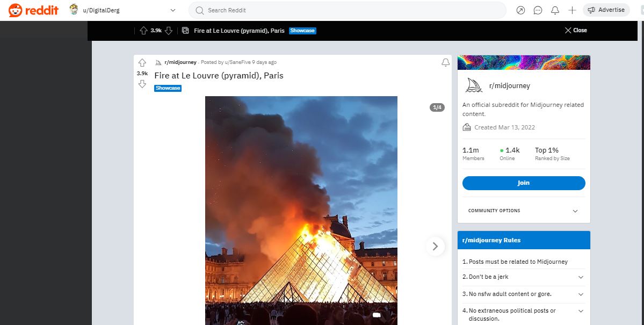Viewport: 644px width, 325px height.
Task: Expand the "No nsfw adult content" rule
Action: pos(580,294)
